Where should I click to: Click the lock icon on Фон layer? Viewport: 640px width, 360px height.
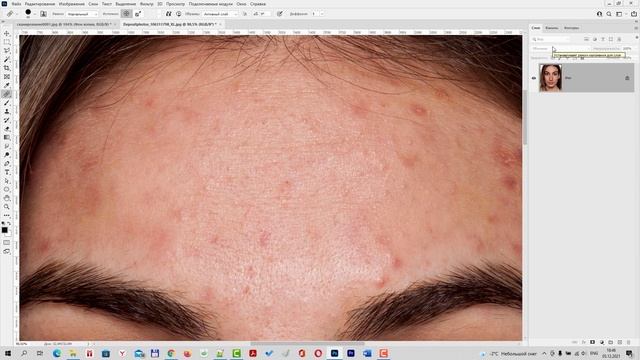627,78
